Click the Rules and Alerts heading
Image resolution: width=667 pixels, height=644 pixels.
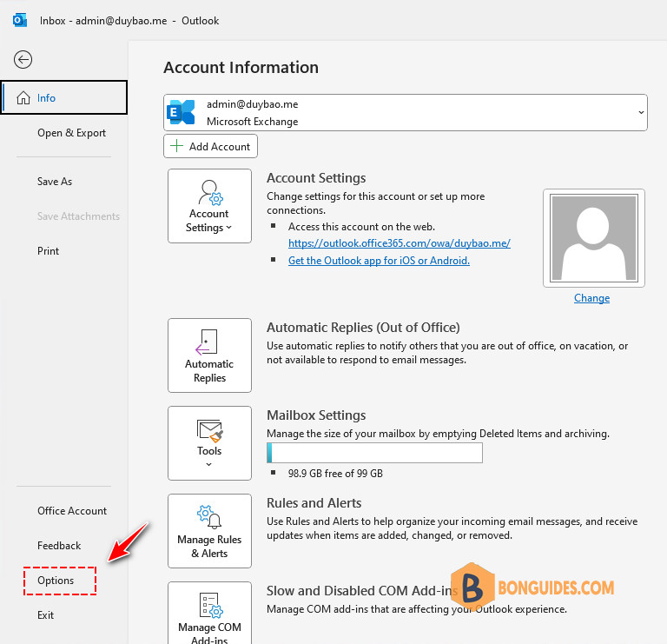pos(314,503)
